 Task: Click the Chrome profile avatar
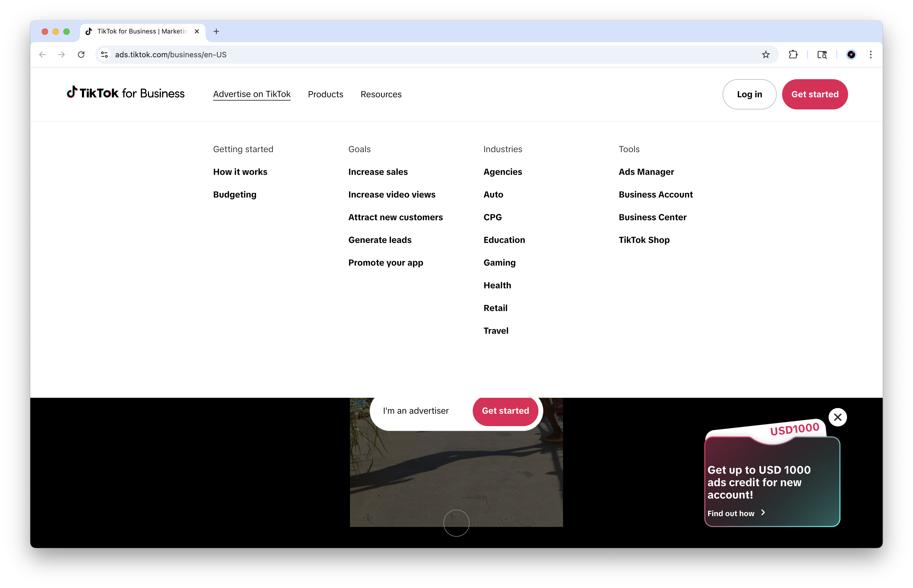click(851, 55)
